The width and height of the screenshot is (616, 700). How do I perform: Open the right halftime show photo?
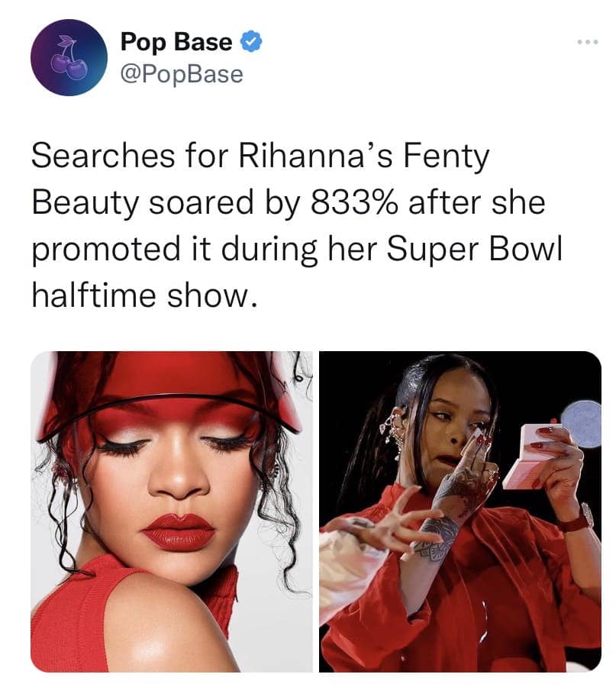(x=460, y=511)
